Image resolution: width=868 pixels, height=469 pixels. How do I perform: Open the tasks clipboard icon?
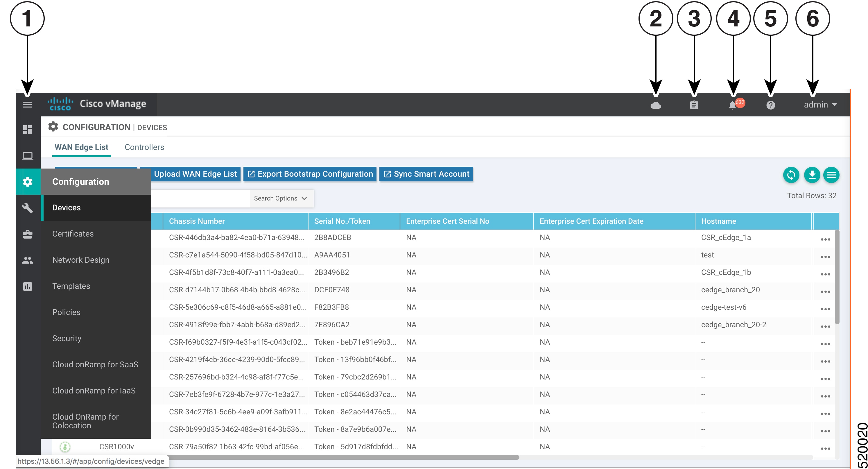[x=694, y=105]
